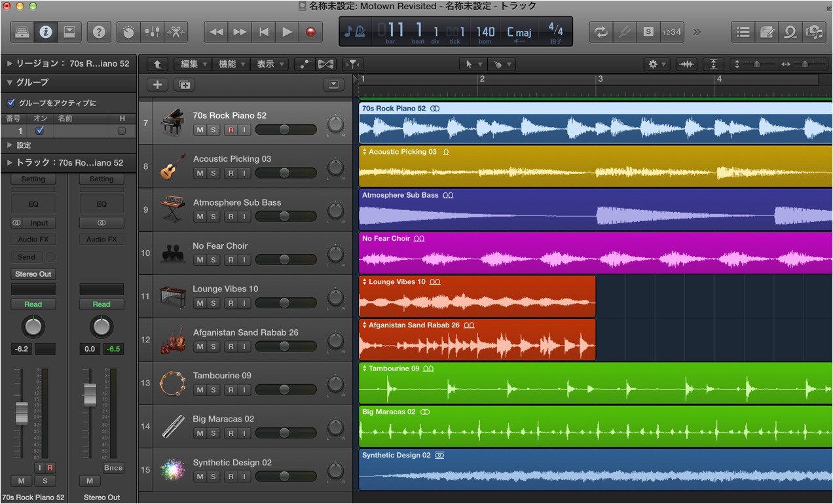Expand the 設定 disclosure triangle
Viewport: 833px width, 504px height.
click(x=10, y=145)
